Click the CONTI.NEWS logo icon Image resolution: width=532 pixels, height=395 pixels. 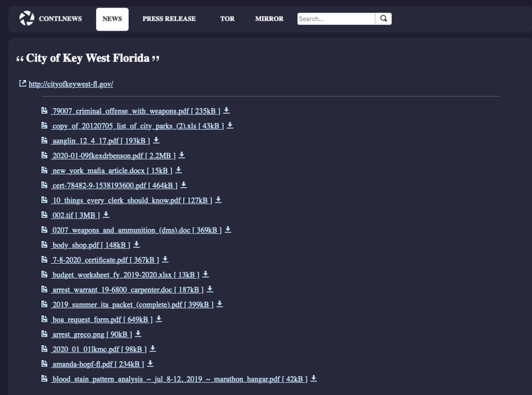[27, 18]
